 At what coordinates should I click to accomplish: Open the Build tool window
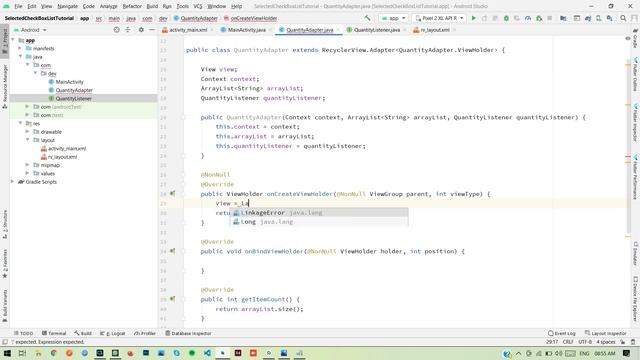[x=83, y=333]
